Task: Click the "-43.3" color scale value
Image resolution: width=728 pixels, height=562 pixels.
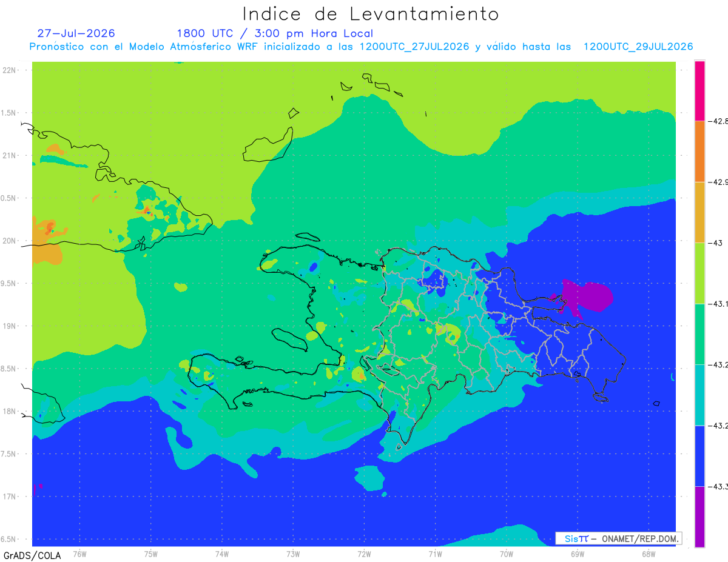Action: click(x=718, y=487)
